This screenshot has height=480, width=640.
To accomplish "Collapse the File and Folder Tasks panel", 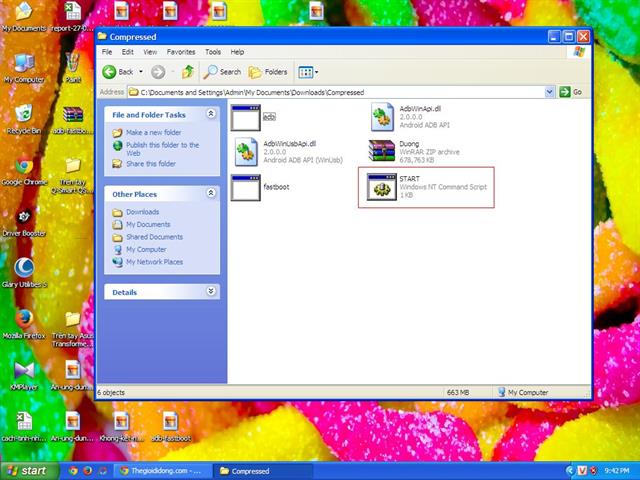I will (211, 114).
